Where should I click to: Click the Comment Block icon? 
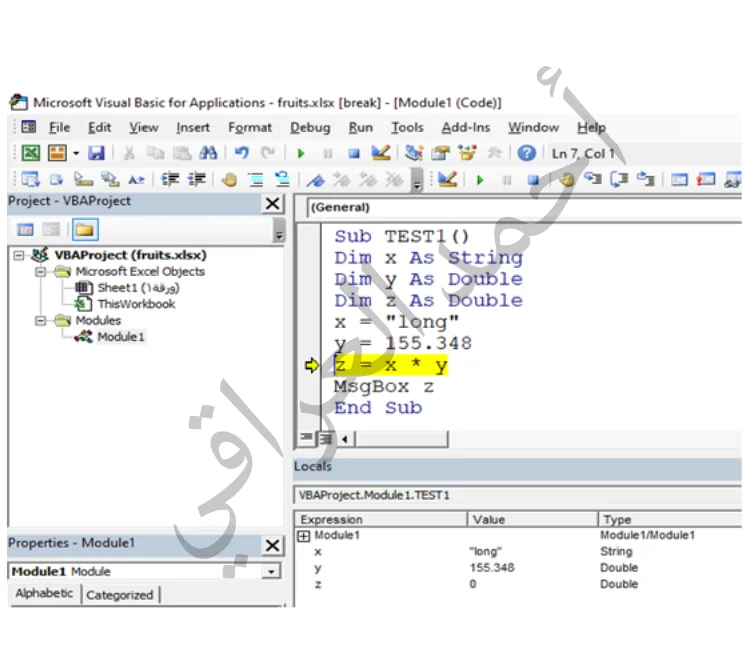click(256, 180)
